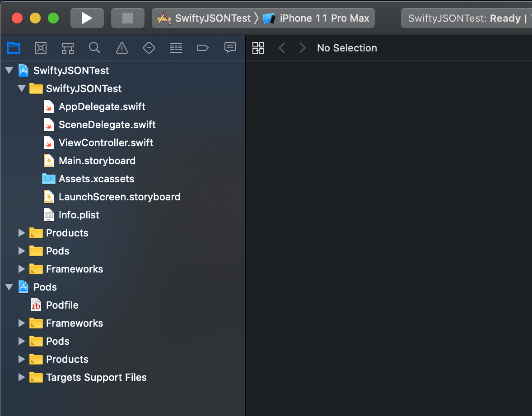Viewport: 532px width, 416px height.
Task: Select Assets.xcassets catalog
Action: pos(96,179)
